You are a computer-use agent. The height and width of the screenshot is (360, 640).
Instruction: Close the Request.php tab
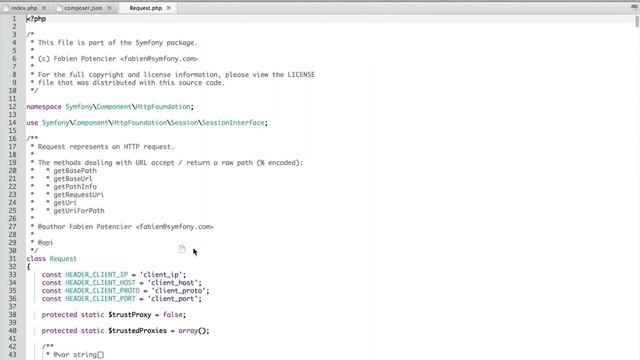[x=169, y=8]
